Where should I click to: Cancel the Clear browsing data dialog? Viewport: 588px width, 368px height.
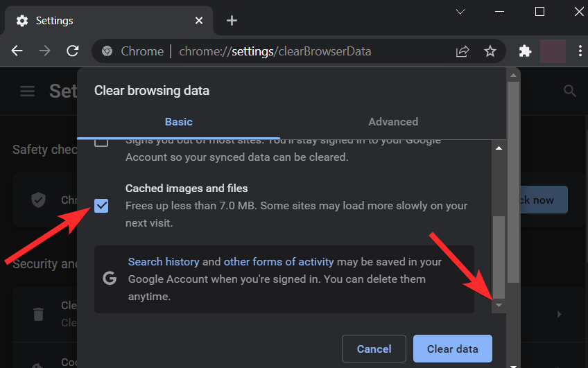(x=374, y=349)
